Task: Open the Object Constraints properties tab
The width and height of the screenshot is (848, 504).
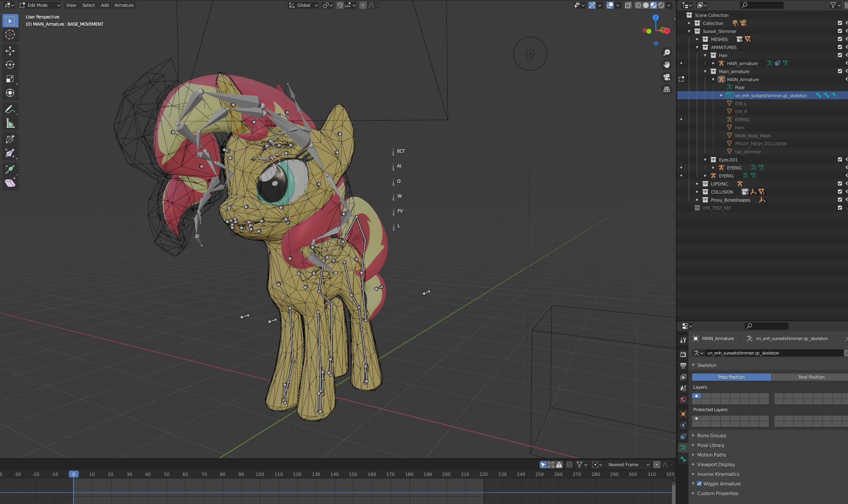Action: (x=683, y=437)
